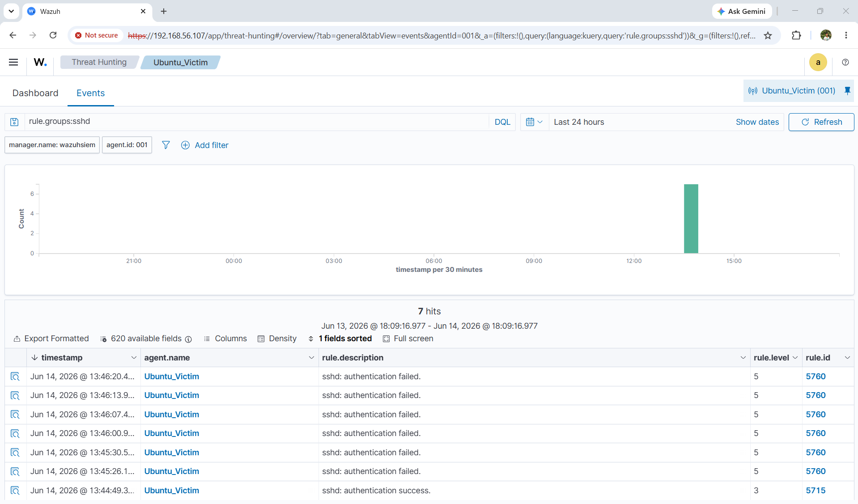The height and width of the screenshot is (504, 858).
Task: Toggle DQL query language
Action: [x=502, y=122]
